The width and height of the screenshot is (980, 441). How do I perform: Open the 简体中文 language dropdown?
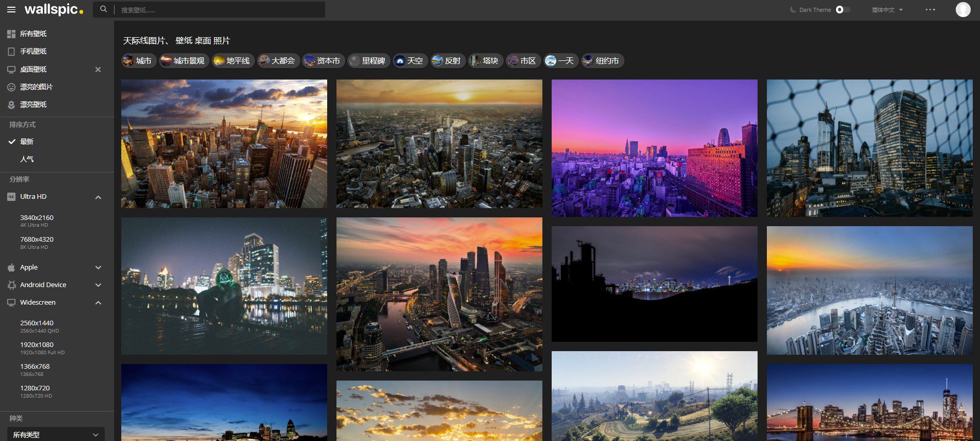[x=887, y=10]
